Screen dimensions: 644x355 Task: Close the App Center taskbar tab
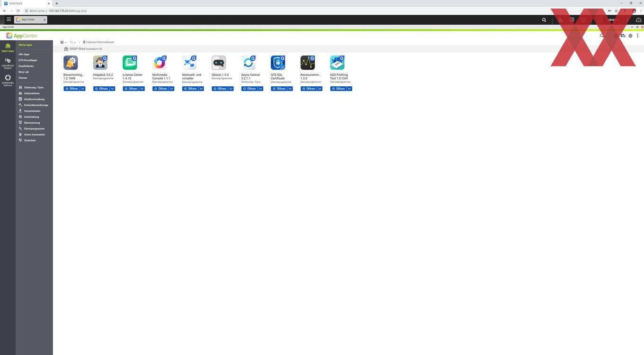click(x=45, y=19)
